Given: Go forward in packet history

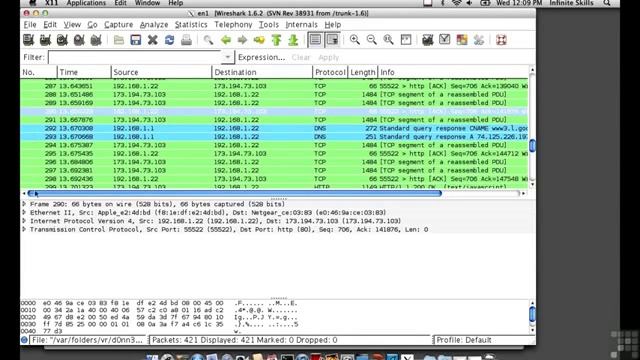Looking at the screenshot, I should [242, 40].
